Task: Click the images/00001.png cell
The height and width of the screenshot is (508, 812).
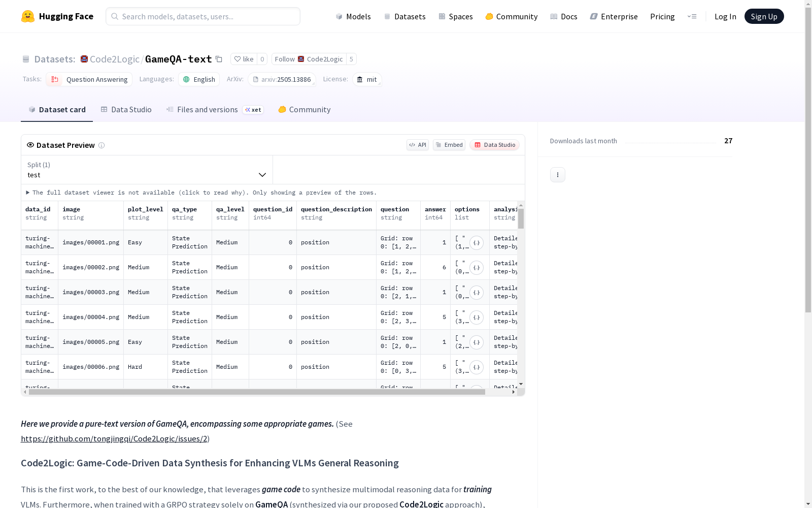Action: [91, 242]
